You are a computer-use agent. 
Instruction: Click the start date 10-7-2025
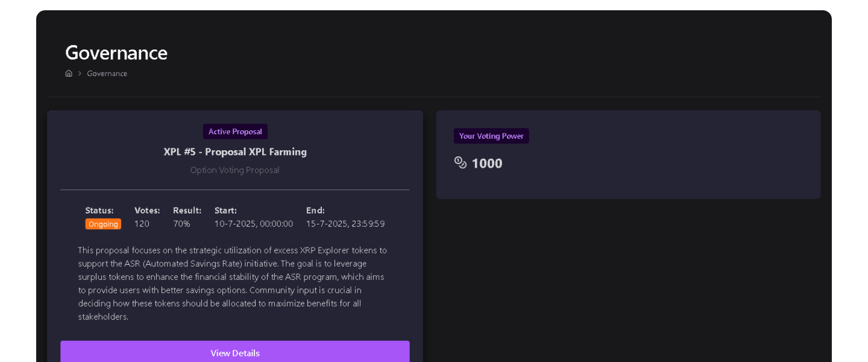point(254,224)
